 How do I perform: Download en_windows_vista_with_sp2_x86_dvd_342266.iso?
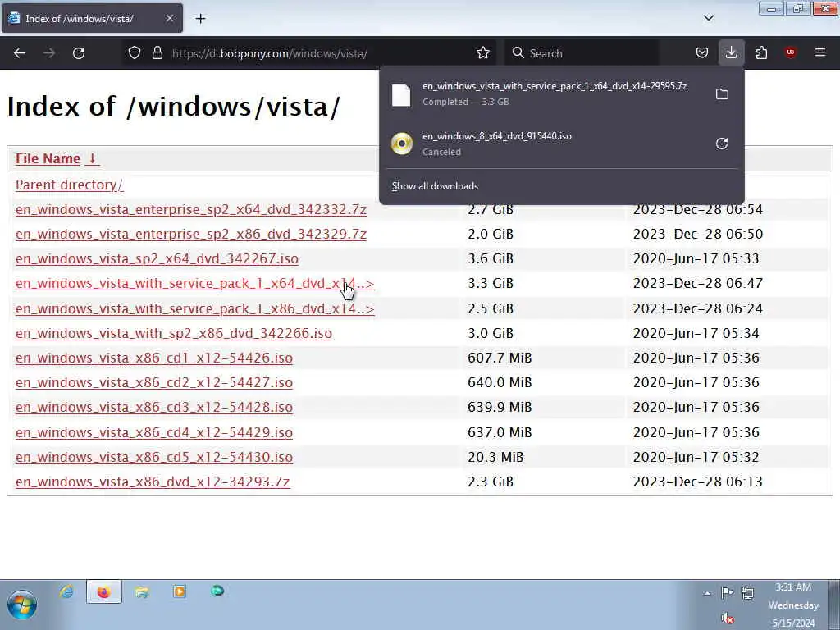pos(174,333)
